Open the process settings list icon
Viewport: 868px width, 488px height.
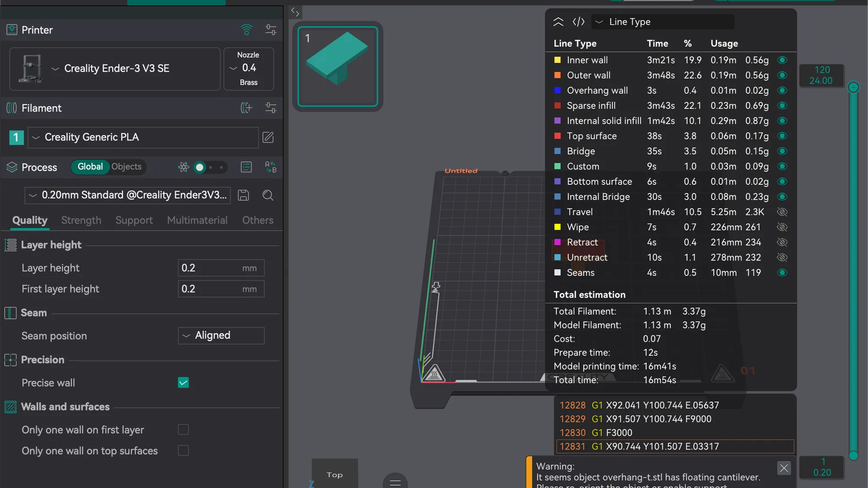pos(246,167)
